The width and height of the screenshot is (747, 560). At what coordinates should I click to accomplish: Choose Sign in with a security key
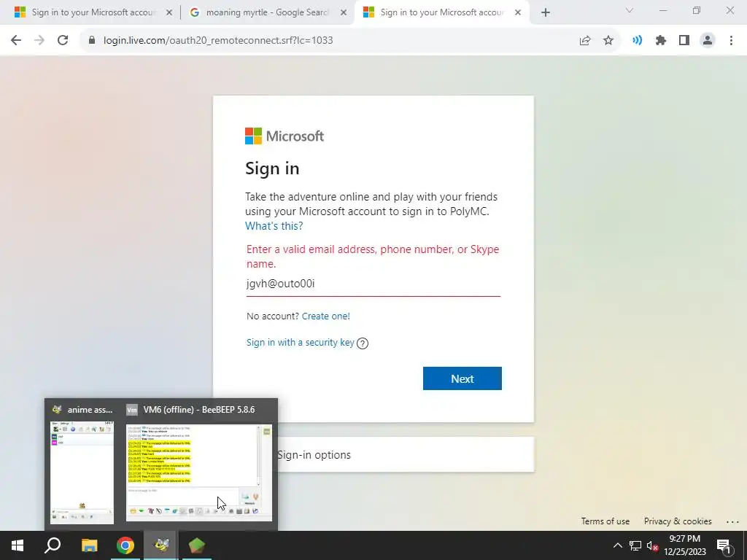click(x=300, y=343)
